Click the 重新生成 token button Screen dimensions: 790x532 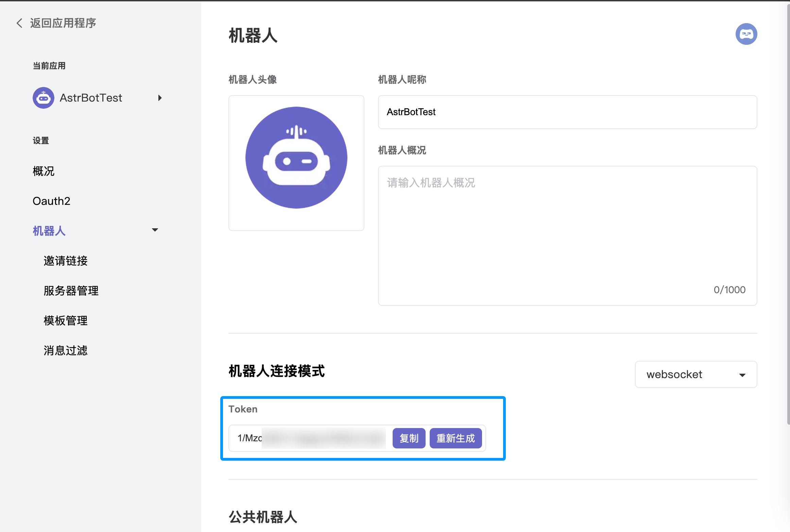(456, 438)
